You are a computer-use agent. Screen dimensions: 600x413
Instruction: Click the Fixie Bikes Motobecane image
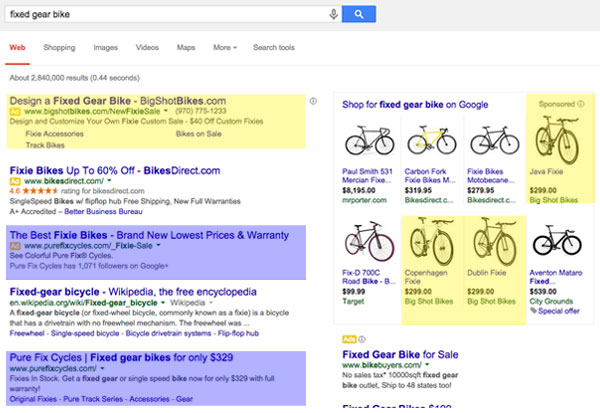494,140
